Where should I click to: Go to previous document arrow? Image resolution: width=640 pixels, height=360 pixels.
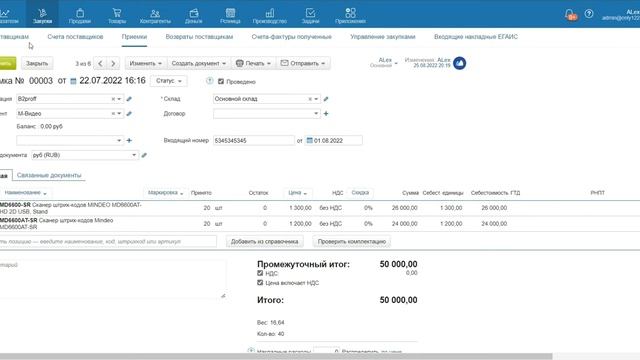[100, 63]
